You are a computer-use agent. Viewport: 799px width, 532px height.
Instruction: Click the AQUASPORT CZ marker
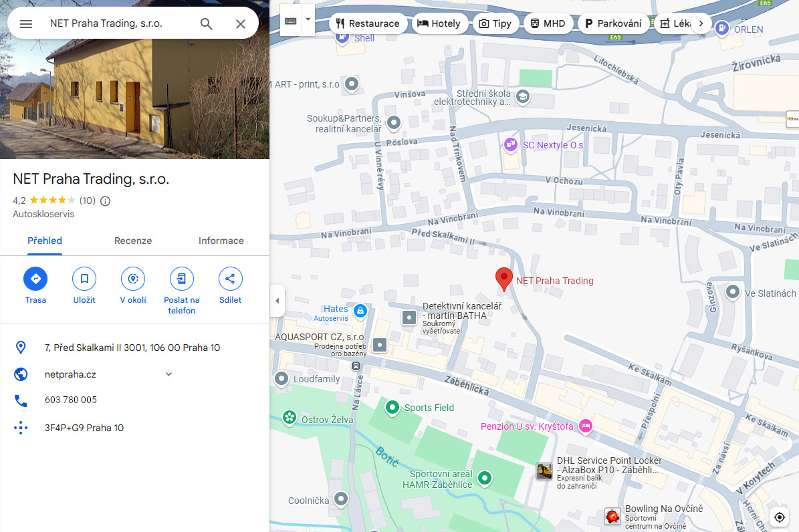coord(380,345)
